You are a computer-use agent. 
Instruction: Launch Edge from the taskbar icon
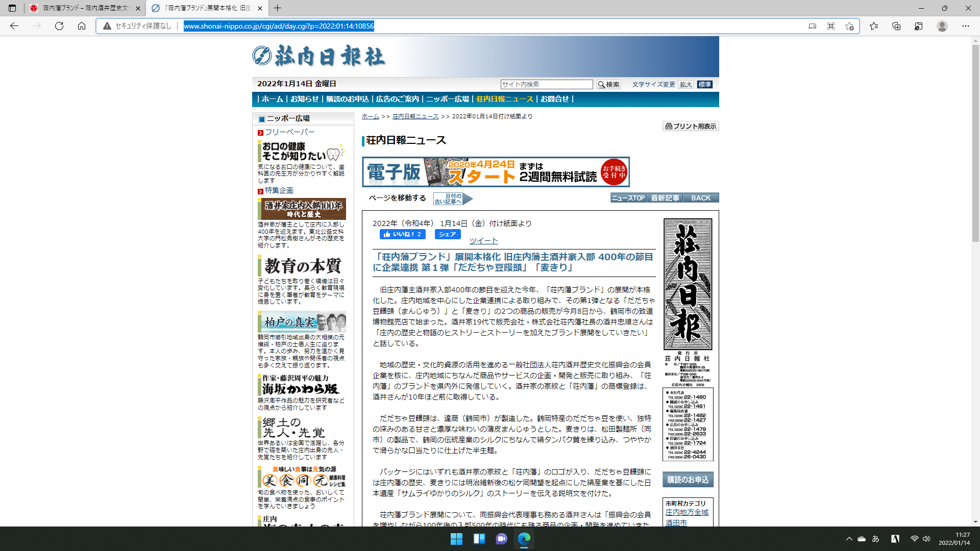(x=523, y=539)
